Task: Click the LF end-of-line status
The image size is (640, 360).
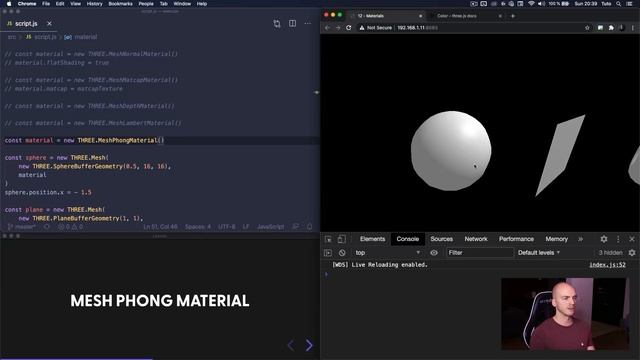Action: [246, 227]
